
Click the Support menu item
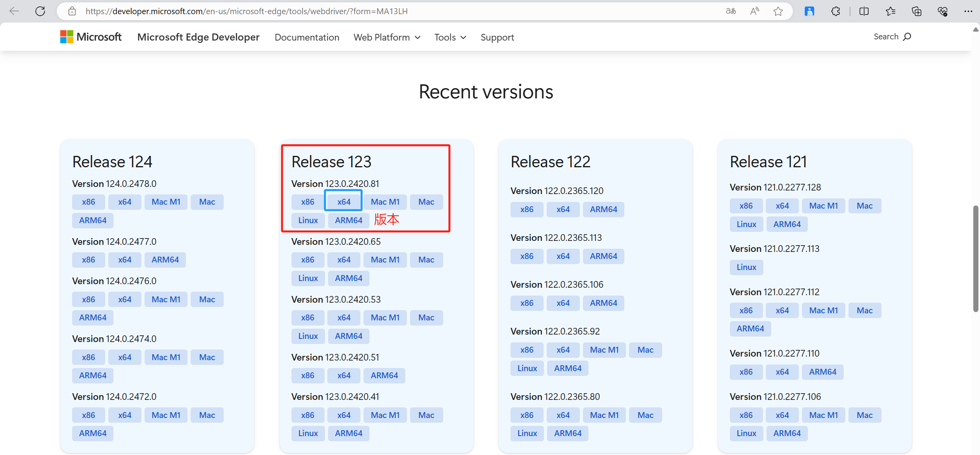(x=497, y=37)
